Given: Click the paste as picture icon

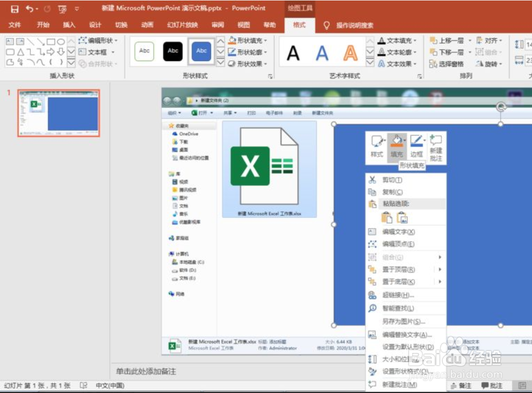Looking at the screenshot, I should click(x=402, y=217).
